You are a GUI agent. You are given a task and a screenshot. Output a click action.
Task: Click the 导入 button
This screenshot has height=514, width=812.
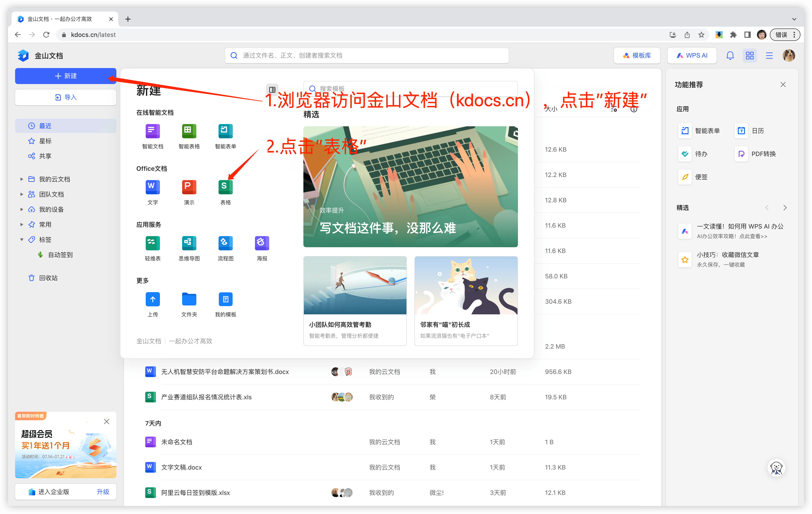(x=66, y=97)
